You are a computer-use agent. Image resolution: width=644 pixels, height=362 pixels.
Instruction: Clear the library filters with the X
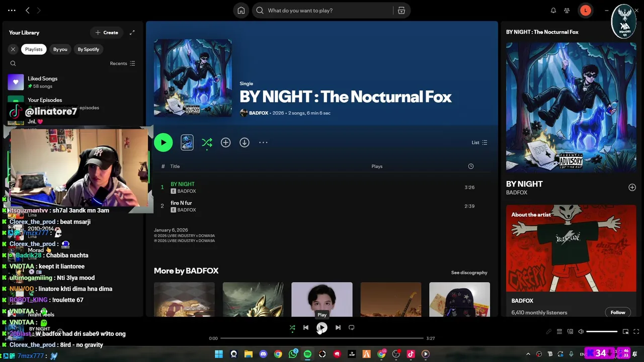pyautogui.click(x=13, y=49)
